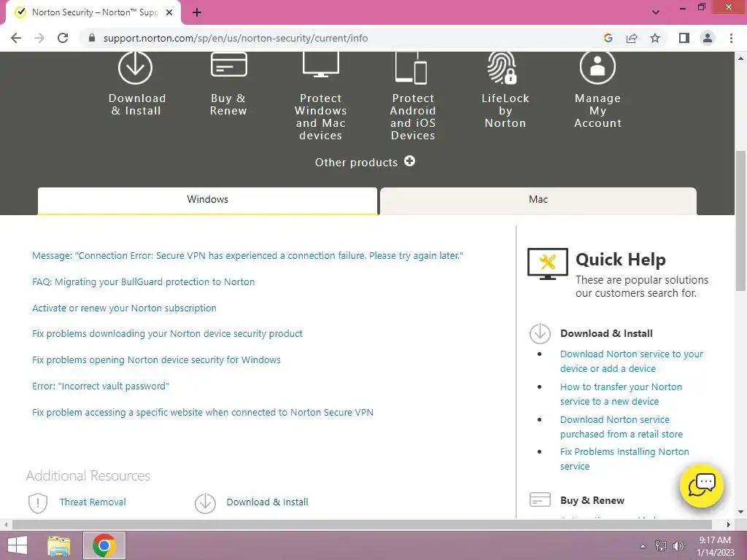Open Protect Windows and Mac devices monitor icon
Screen dimensions: 747x560
click(x=321, y=65)
